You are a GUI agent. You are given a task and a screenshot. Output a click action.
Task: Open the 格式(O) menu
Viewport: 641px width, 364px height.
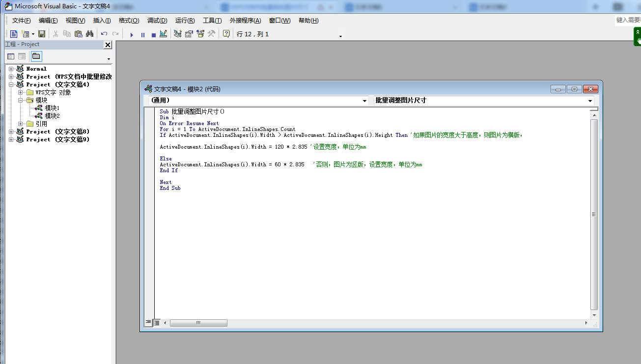pos(129,21)
